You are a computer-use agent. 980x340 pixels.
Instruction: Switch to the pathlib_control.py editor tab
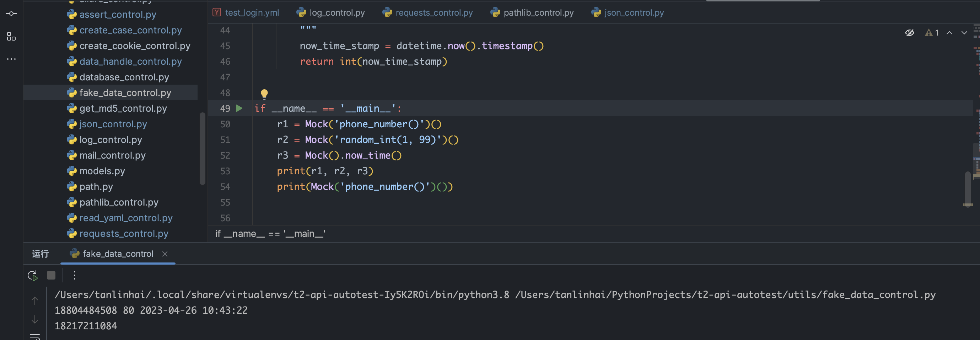532,12
